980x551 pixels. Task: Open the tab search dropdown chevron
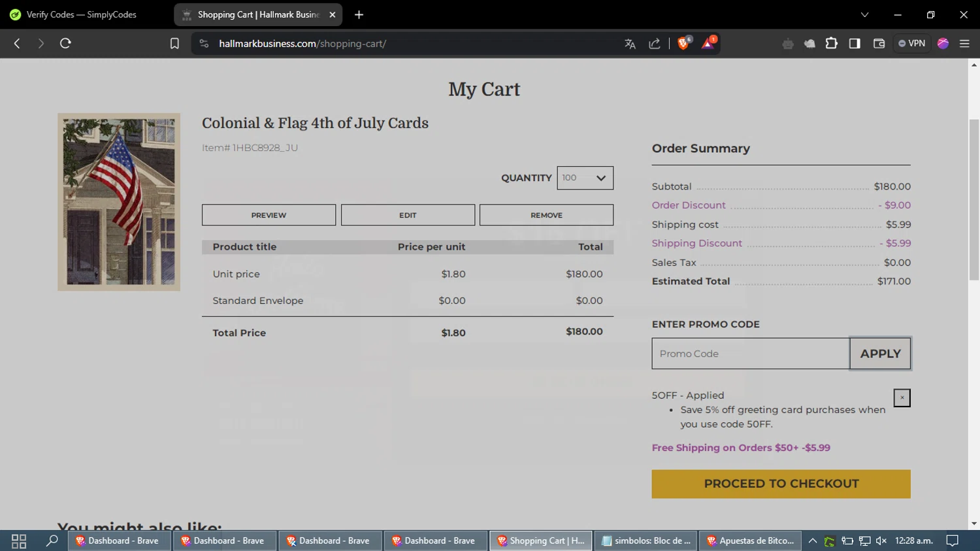point(864,14)
